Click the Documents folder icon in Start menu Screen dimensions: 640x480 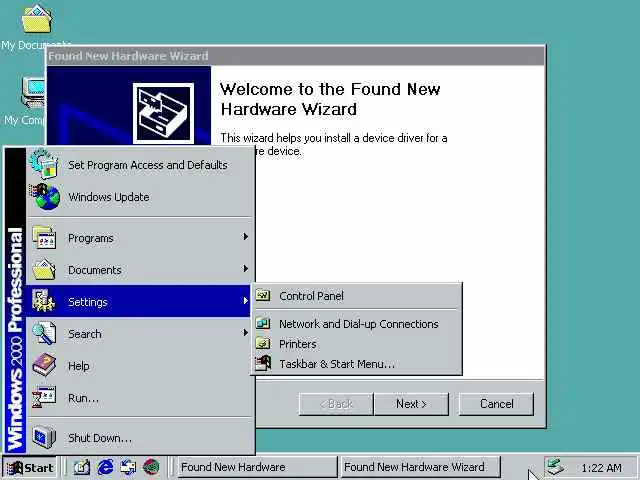tap(44, 269)
